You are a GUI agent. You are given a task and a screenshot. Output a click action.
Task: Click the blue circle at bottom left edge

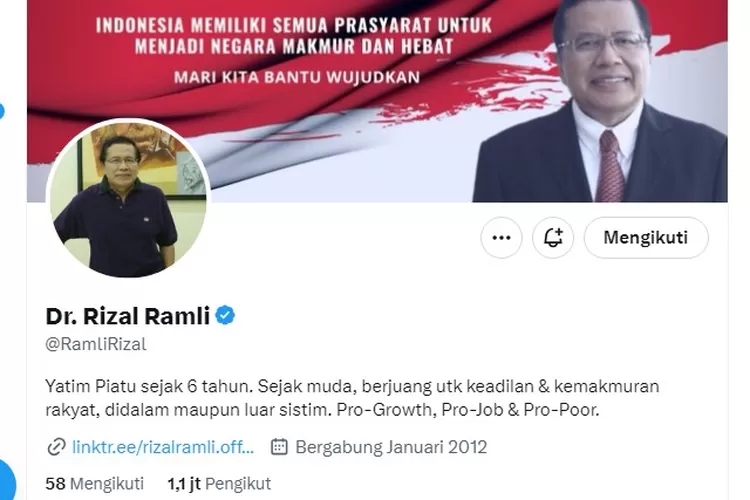pos(7,481)
